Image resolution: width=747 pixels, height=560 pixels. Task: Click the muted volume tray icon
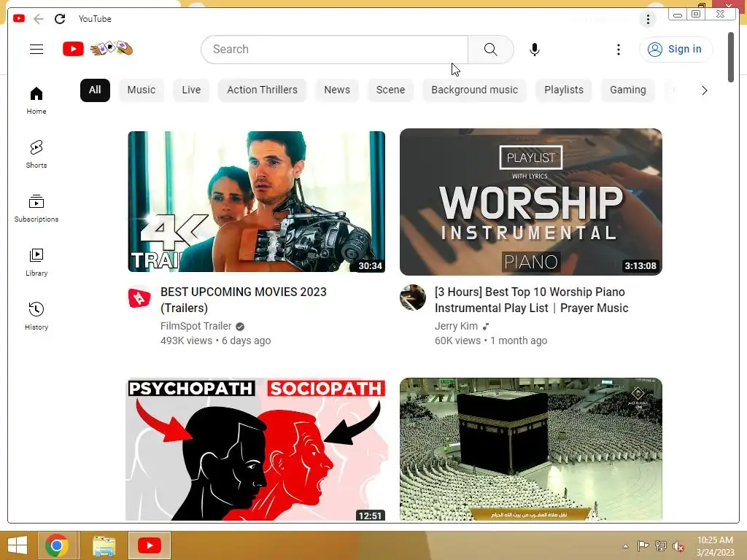678,546
